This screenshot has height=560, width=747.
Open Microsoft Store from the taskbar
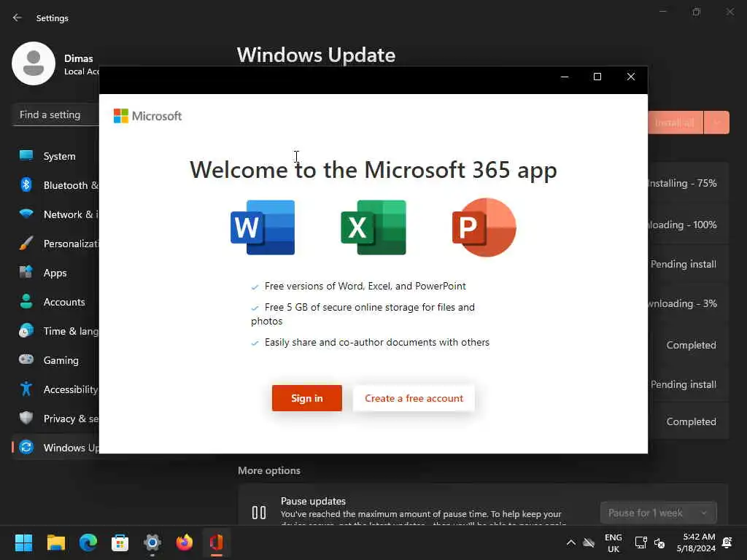click(120, 542)
